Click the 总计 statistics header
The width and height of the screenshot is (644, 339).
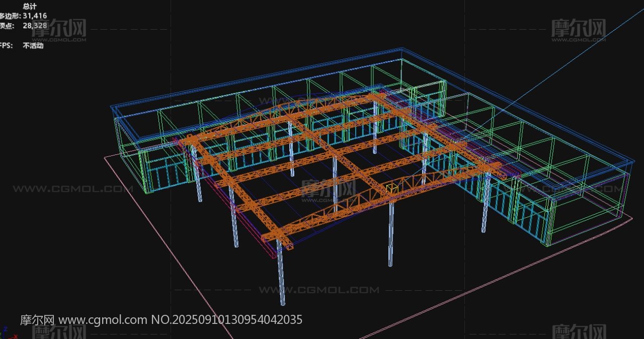(x=30, y=7)
